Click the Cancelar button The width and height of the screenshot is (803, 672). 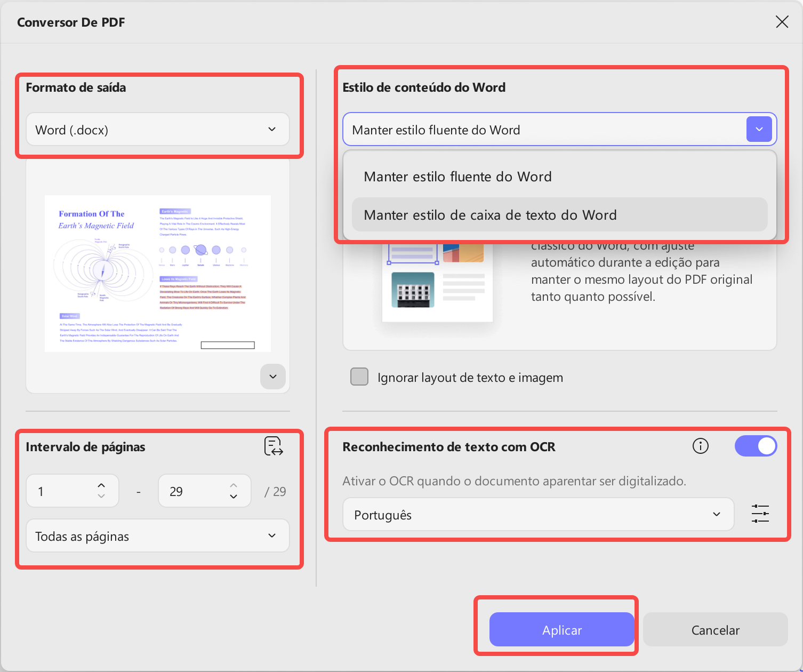[715, 629]
